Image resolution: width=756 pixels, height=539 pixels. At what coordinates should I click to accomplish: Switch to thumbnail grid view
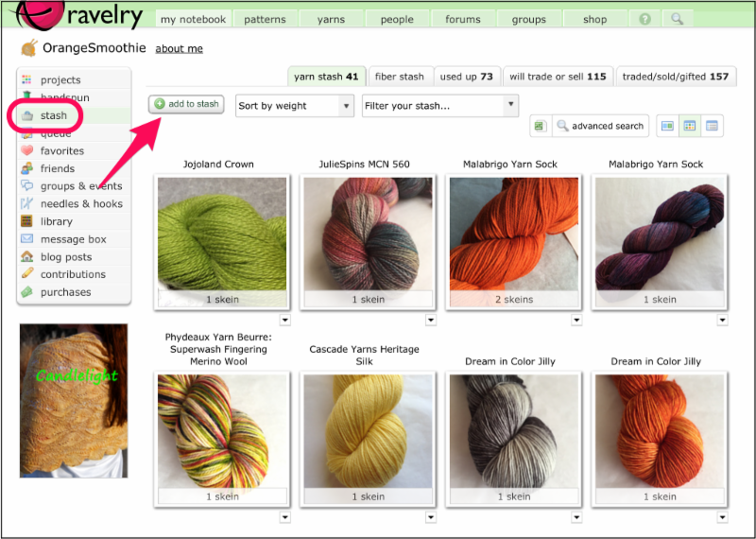(690, 126)
